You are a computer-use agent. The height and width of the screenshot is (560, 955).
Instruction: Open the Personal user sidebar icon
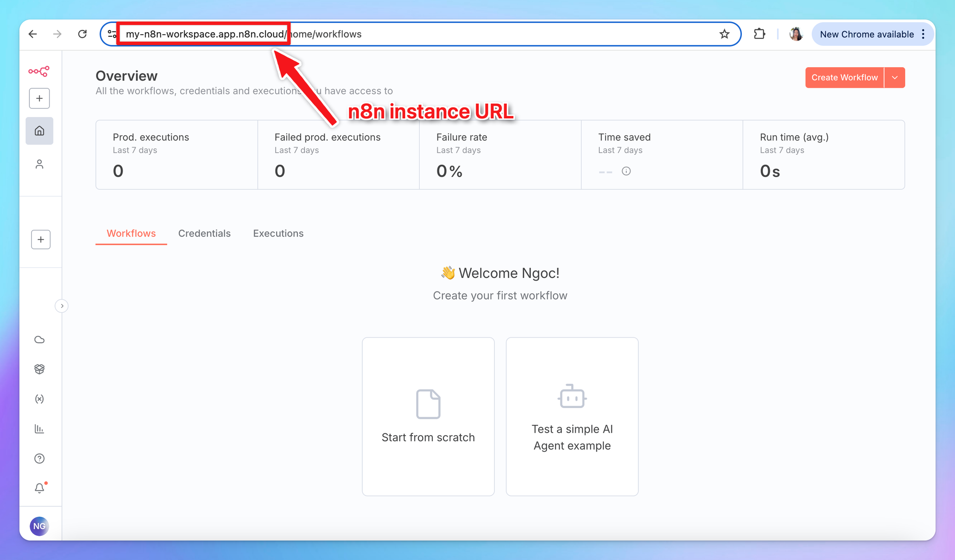pyautogui.click(x=40, y=164)
